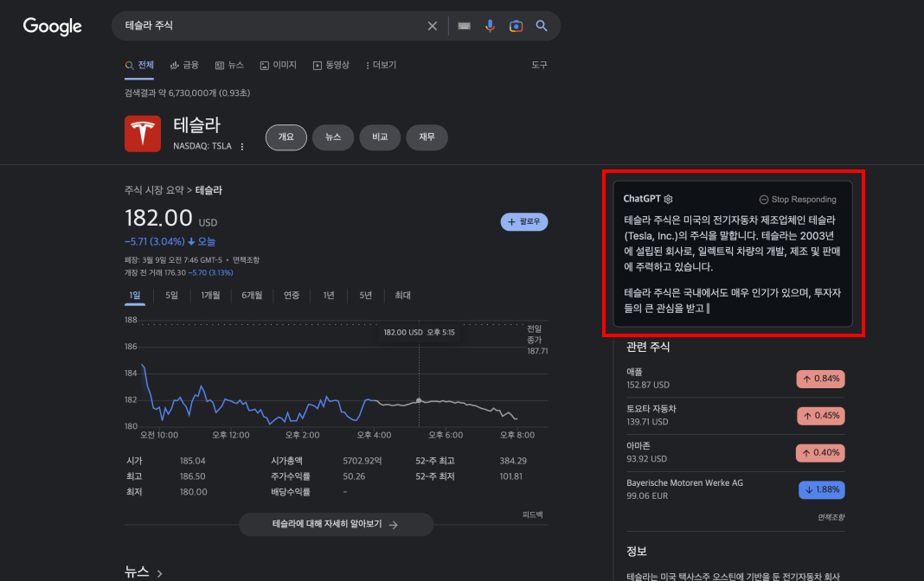Click the chart data point at 182.00 USD

[419, 400]
